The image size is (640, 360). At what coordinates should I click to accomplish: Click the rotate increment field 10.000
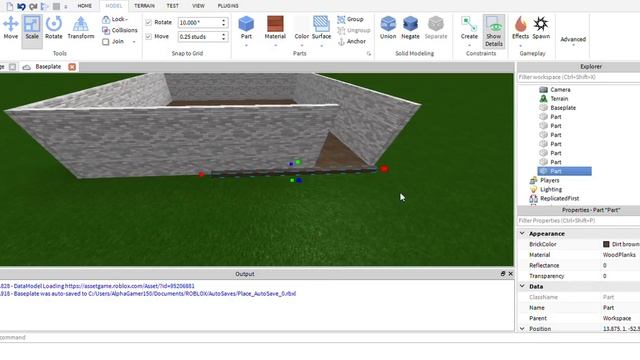(x=199, y=22)
